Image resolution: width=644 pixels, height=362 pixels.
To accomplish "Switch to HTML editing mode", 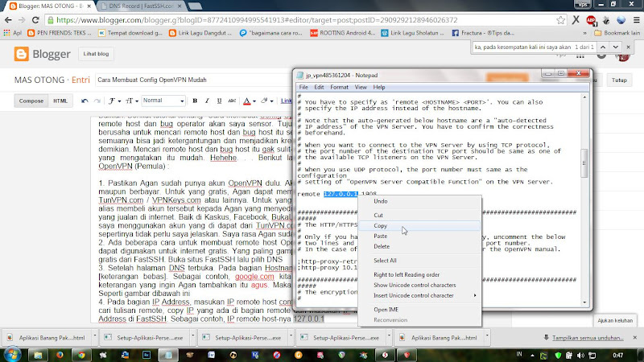I will click(60, 101).
